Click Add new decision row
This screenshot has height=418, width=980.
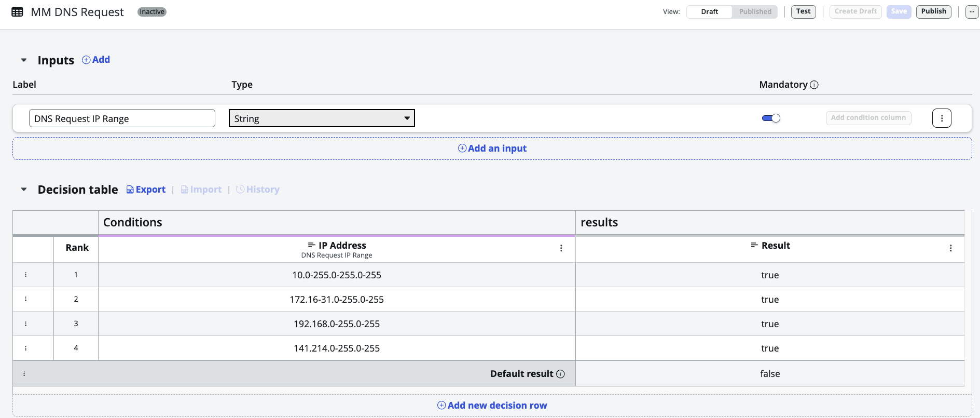pos(492,406)
